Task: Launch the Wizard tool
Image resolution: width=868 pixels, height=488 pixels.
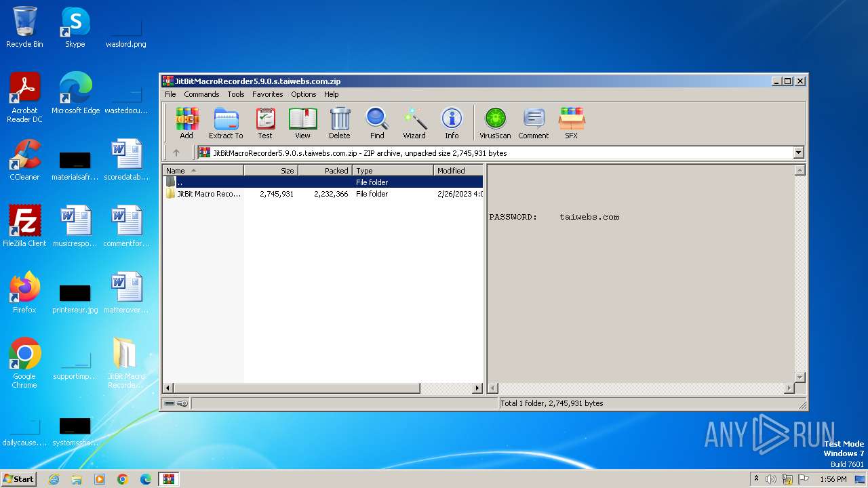Action: point(414,123)
